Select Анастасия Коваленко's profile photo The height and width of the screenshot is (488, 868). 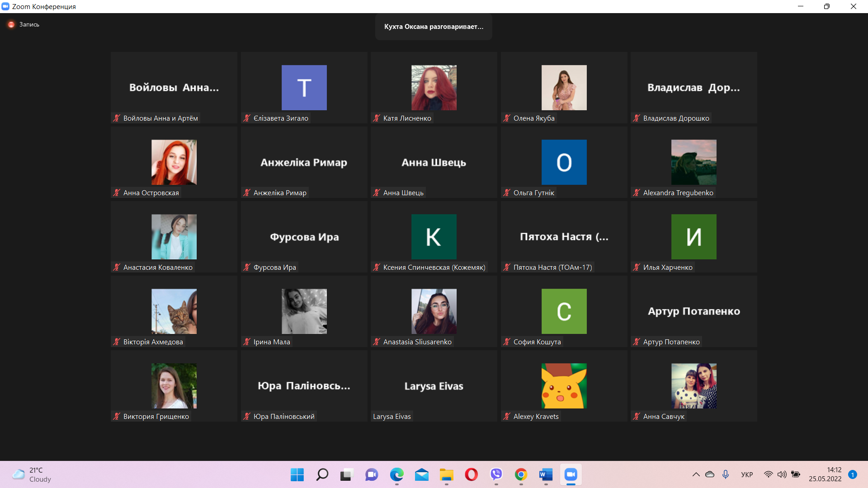click(x=174, y=237)
